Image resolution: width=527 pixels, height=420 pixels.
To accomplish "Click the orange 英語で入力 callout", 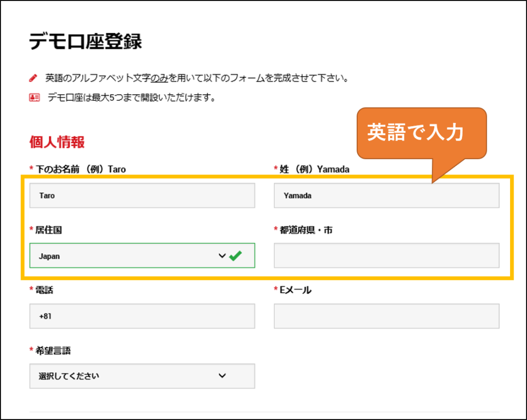I will click(x=421, y=132).
